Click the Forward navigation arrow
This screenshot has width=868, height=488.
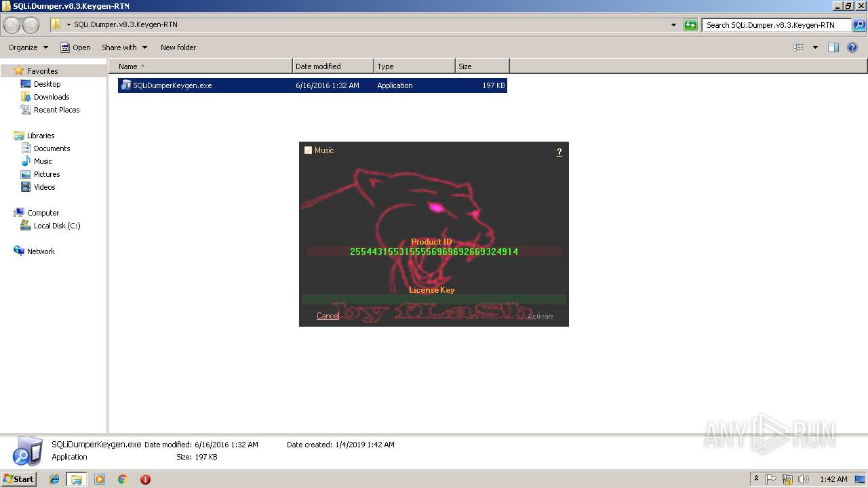click(31, 25)
